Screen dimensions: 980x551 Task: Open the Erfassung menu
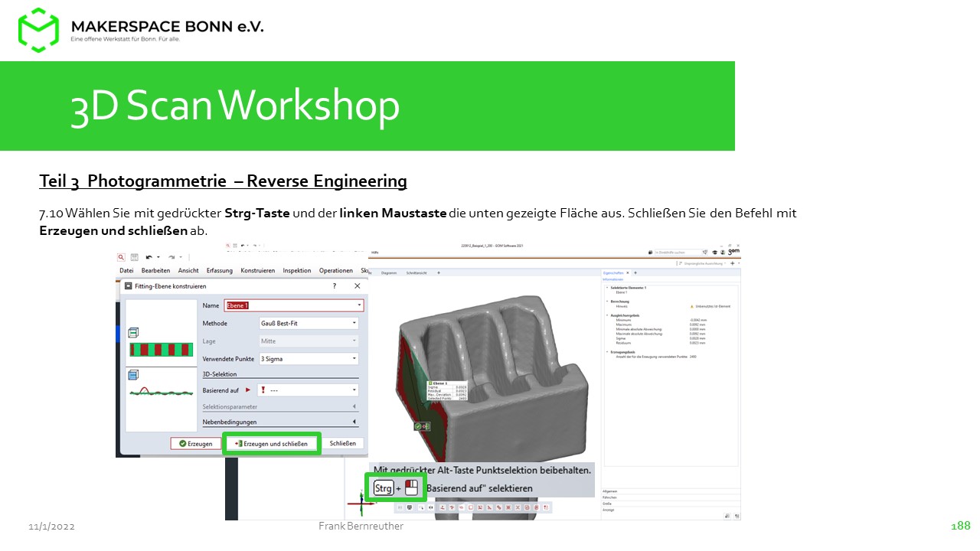(x=220, y=270)
